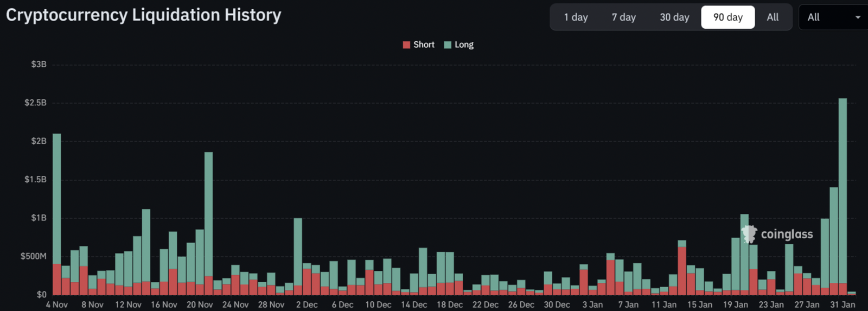Click the Cryptocurrency Liquidation History title
This screenshot has height=311, width=868.
coord(144,15)
